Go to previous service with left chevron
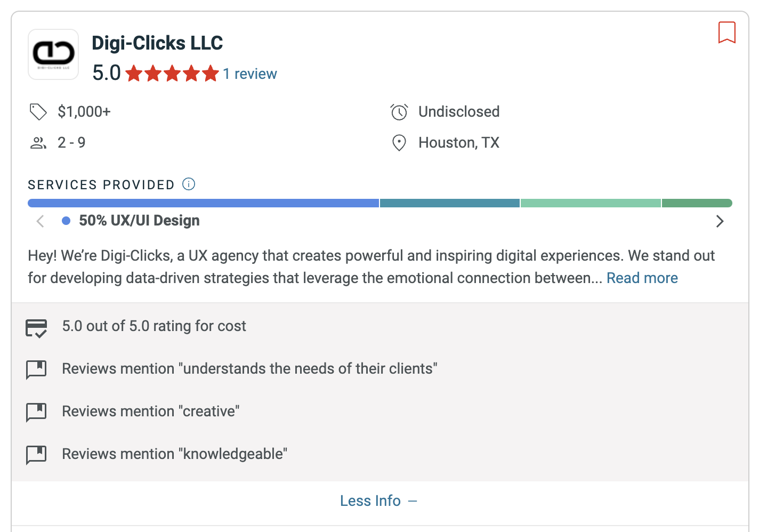The height and width of the screenshot is (532, 759). (40, 221)
